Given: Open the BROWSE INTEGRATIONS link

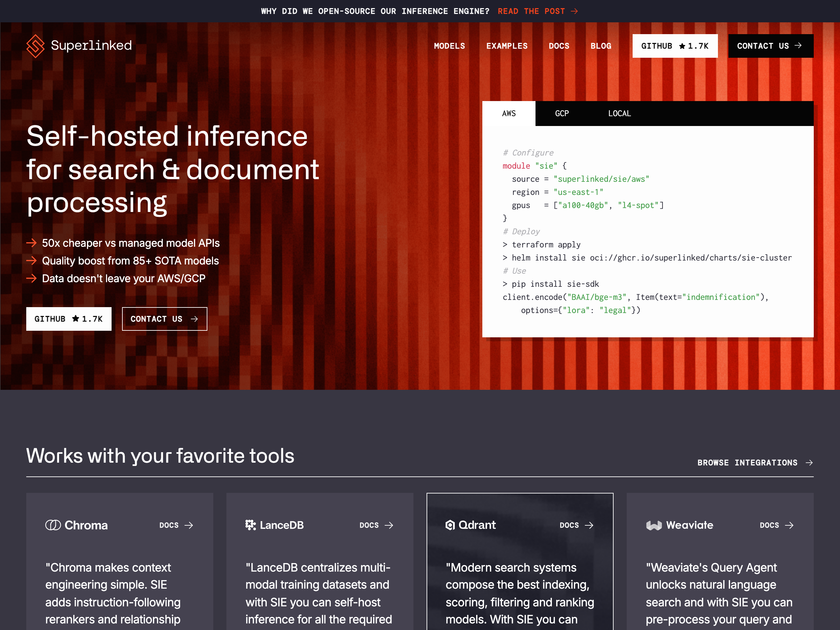Looking at the screenshot, I should tap(755, 463).
